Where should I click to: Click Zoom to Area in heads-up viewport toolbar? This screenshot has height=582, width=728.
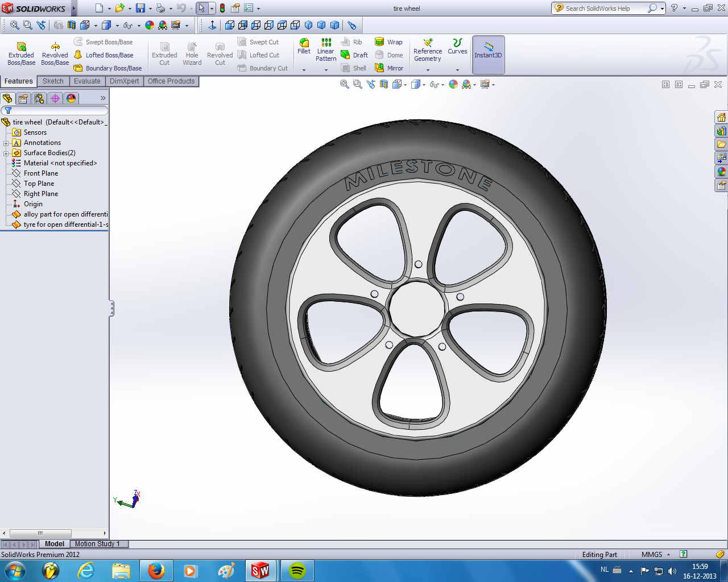click(357, 84)
